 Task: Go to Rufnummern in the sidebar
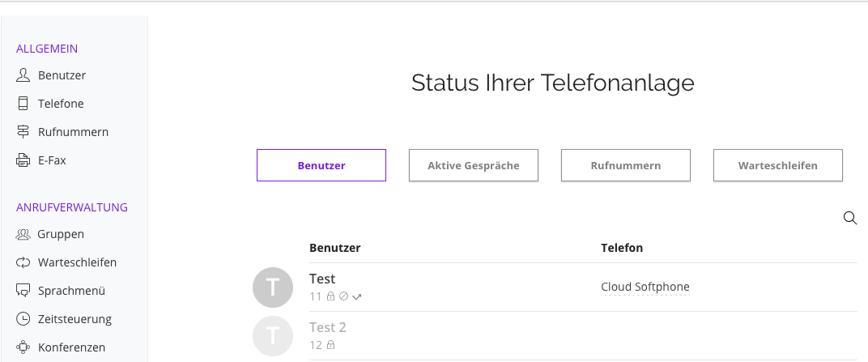click(62, 132)
